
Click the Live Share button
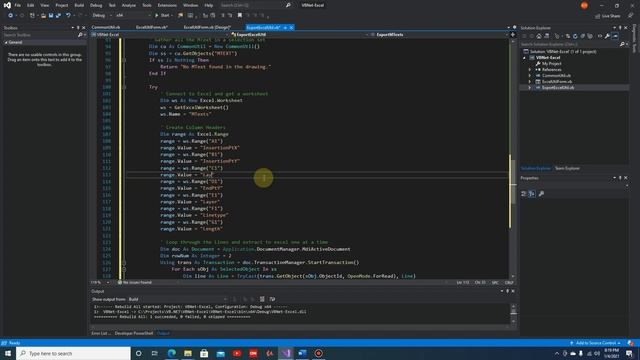point(608,16)
